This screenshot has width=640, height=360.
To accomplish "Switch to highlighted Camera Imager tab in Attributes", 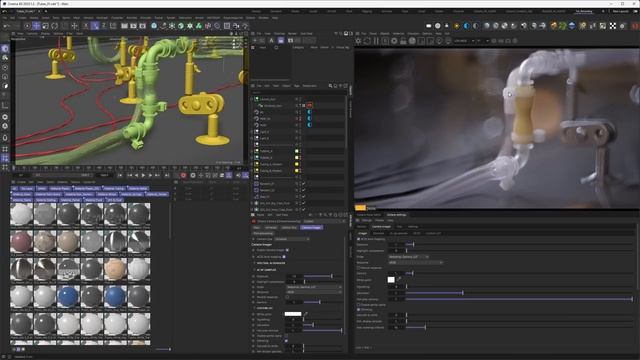I will click(x=311, y=227).
